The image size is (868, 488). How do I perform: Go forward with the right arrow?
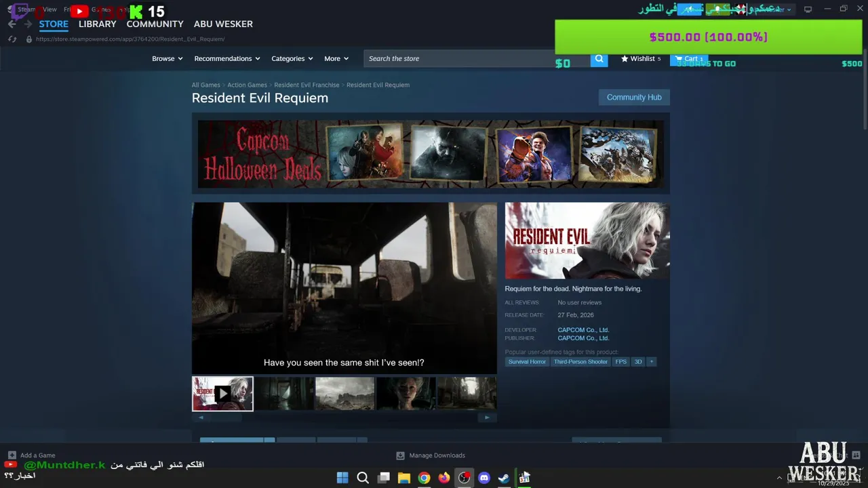click(28, 24)
